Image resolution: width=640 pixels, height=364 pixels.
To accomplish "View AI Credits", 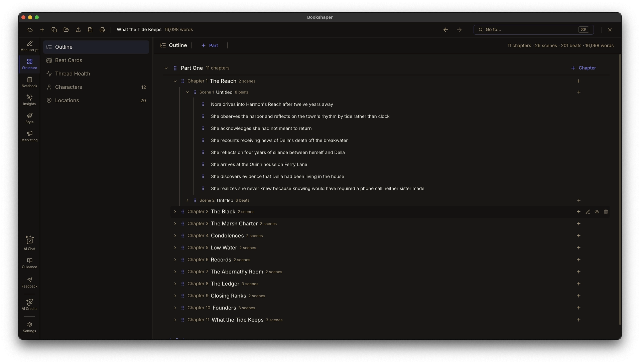I will [x=29, y=305].
